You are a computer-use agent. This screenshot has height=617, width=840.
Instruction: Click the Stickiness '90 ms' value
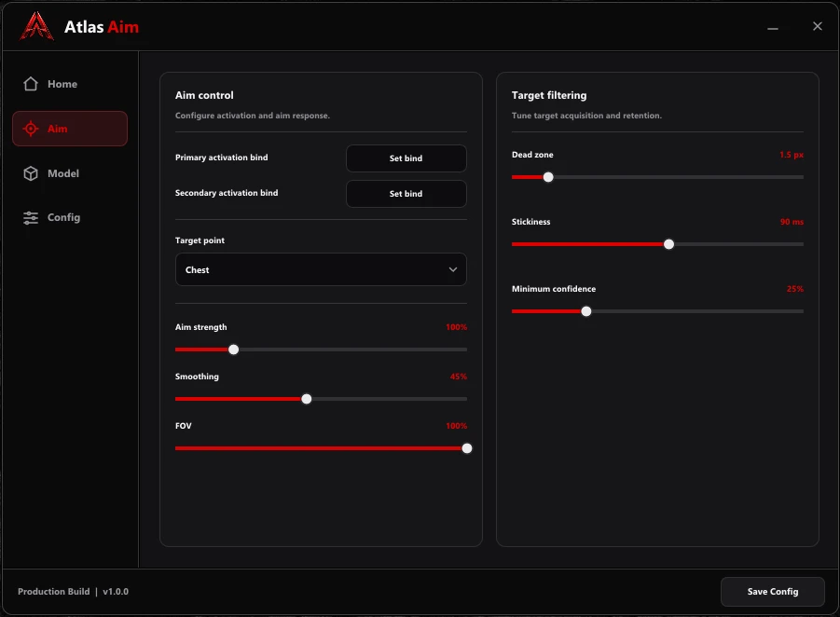tap(792, 222)
